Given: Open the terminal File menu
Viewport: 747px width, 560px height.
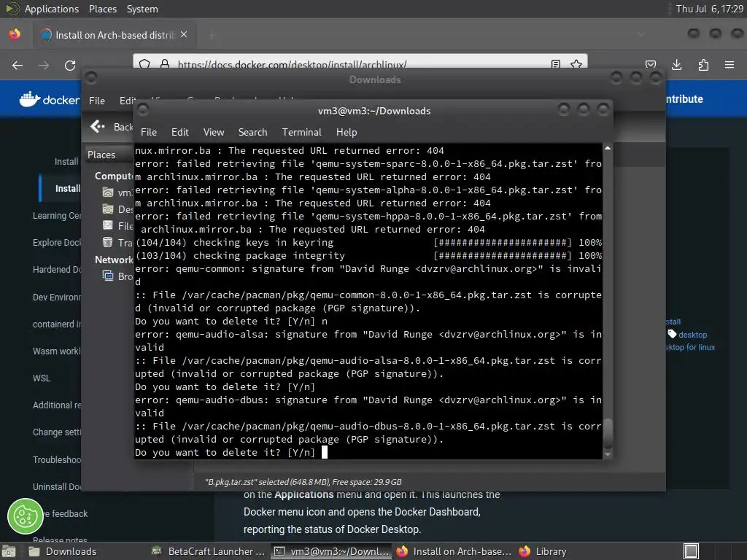Looking at the screenshot, I should 149,132.
